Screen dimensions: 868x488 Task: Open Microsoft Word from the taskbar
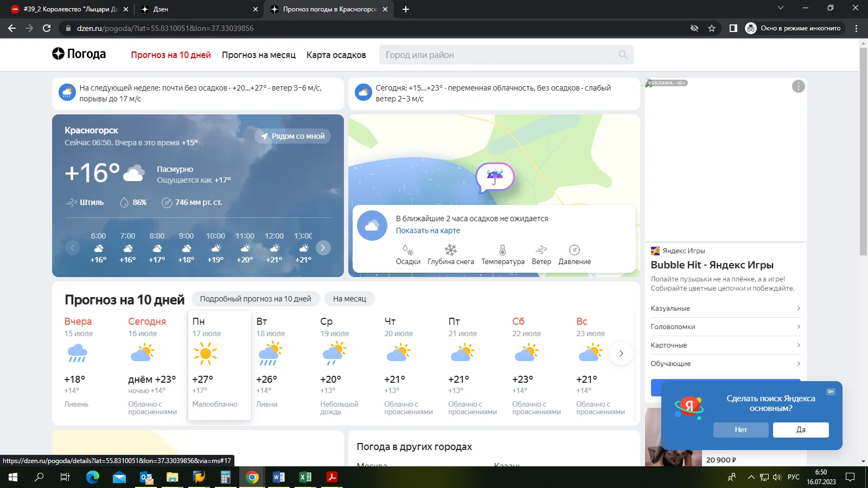tap(279, 477)
